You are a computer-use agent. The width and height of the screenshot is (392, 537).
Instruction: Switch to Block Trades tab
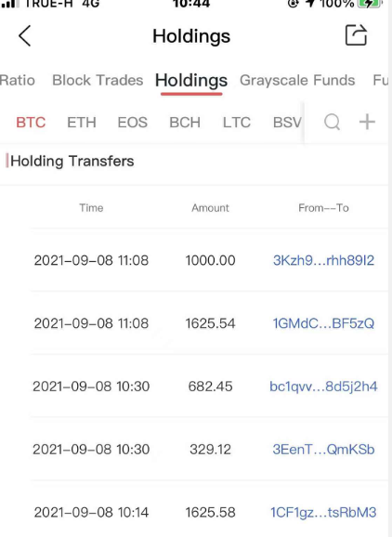point(98,80)
